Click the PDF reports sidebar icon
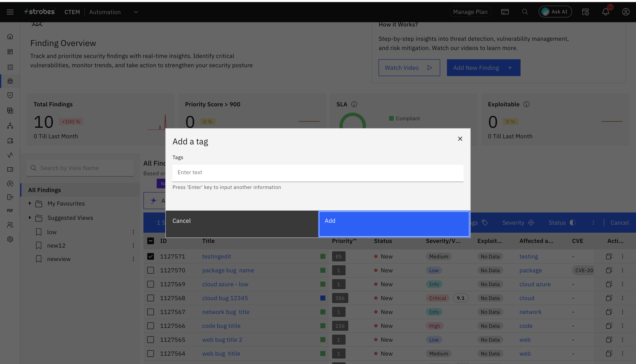The width and height of the screenshot is (636, 364). coord(10,211)
